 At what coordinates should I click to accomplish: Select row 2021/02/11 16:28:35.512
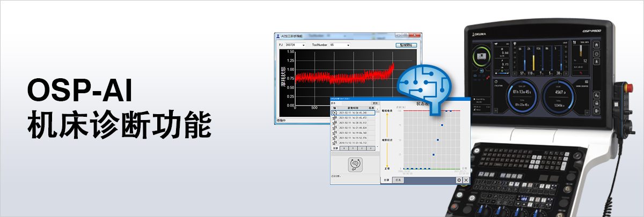tap(353, 123)
